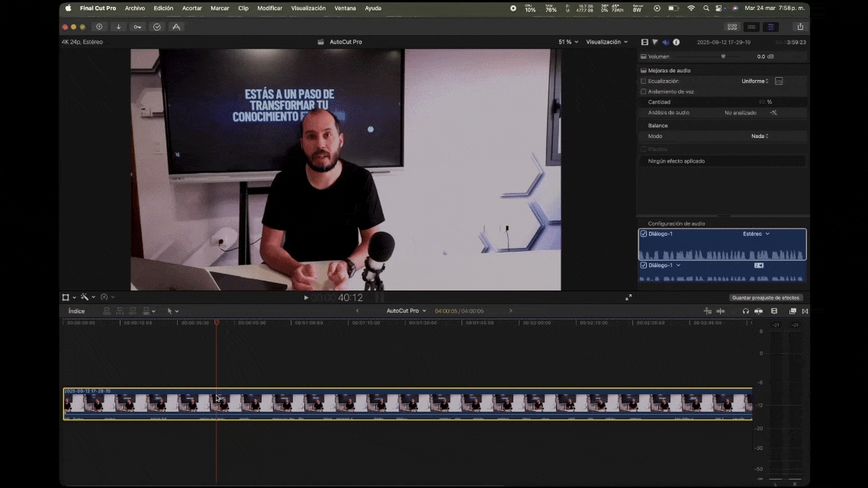Toggle audio skimming headphone icon above timeline

[746, 311]
